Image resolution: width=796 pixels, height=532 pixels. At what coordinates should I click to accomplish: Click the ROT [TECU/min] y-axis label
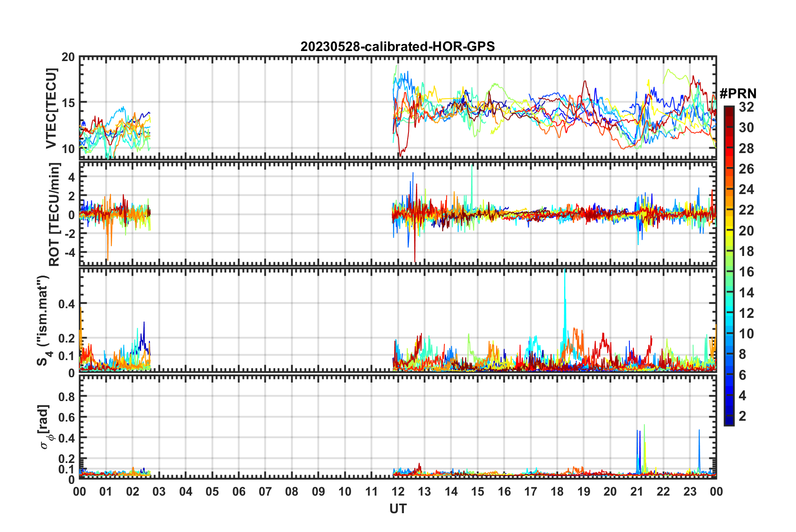click(54, 215)
